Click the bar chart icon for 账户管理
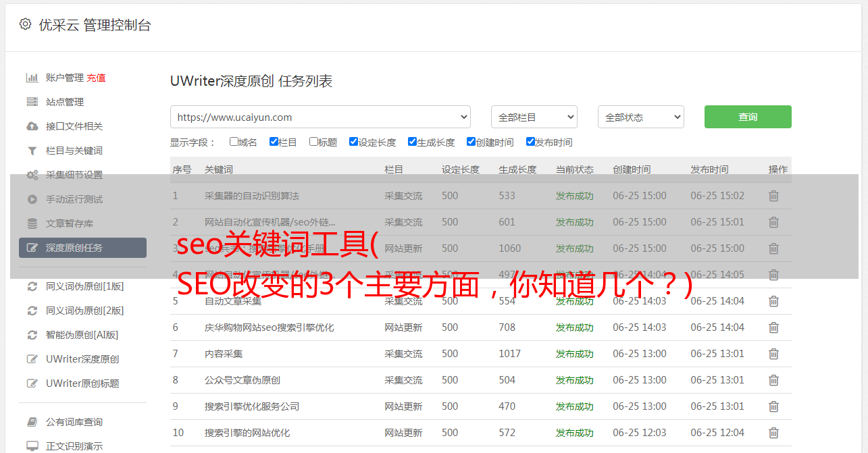The height and width of the screenshot is (453, 868). pos(32,78)
